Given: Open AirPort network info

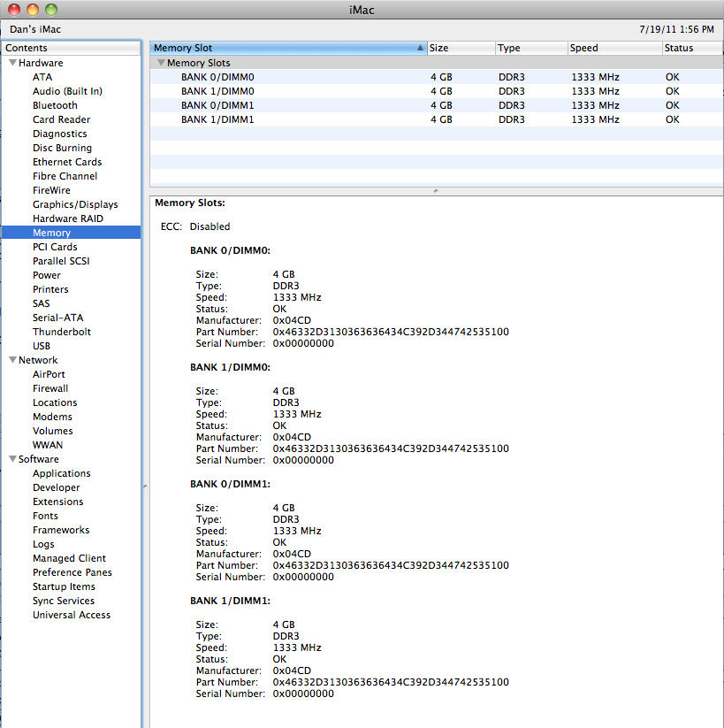Looking at the screenshot, I should [x=49, y=374].
